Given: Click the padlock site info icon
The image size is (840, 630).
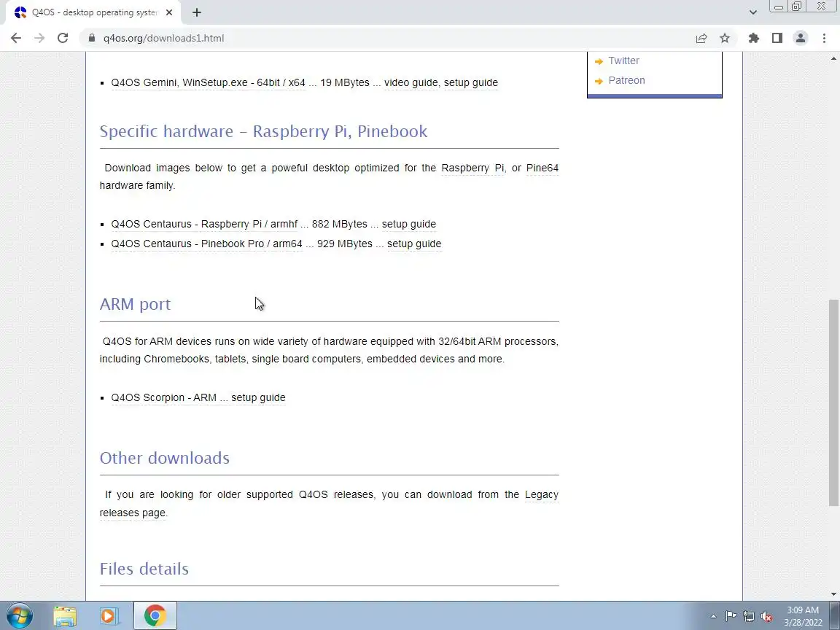Looking at the screenshot, I should point(92,38).
